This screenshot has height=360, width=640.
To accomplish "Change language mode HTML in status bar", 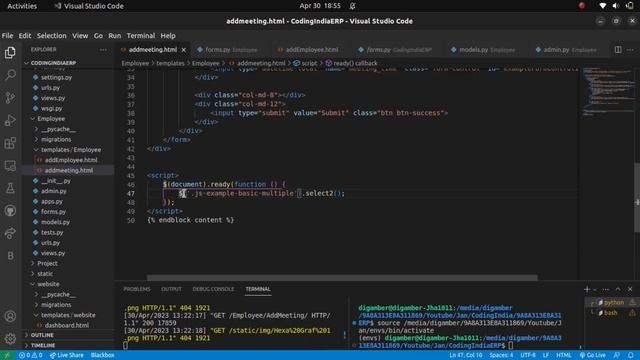I will pos(564,355).
